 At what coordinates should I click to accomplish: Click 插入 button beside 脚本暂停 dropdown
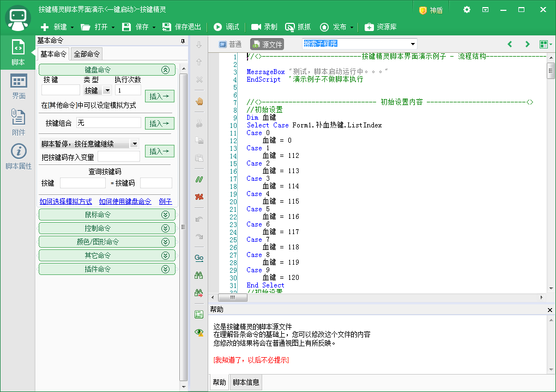[x=160, y=151]
